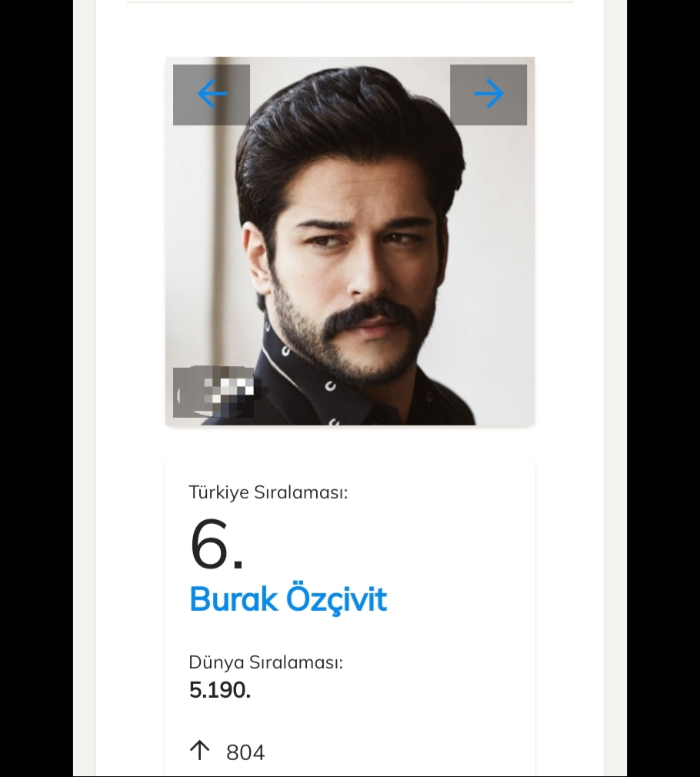The height and width of the screenshot is (777, 700).
Task: Click the upward rank-change arrow icon
Action: point(200,751)
